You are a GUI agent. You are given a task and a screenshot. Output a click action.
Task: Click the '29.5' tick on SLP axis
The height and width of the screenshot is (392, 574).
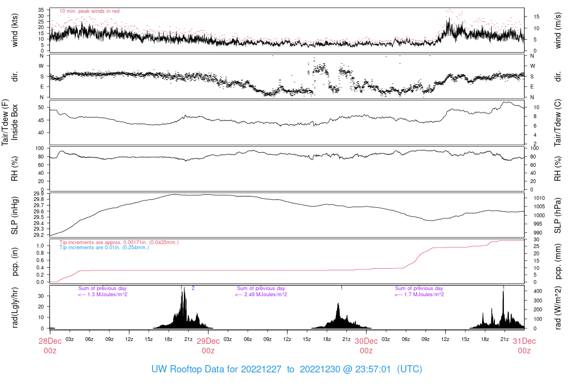39,217
